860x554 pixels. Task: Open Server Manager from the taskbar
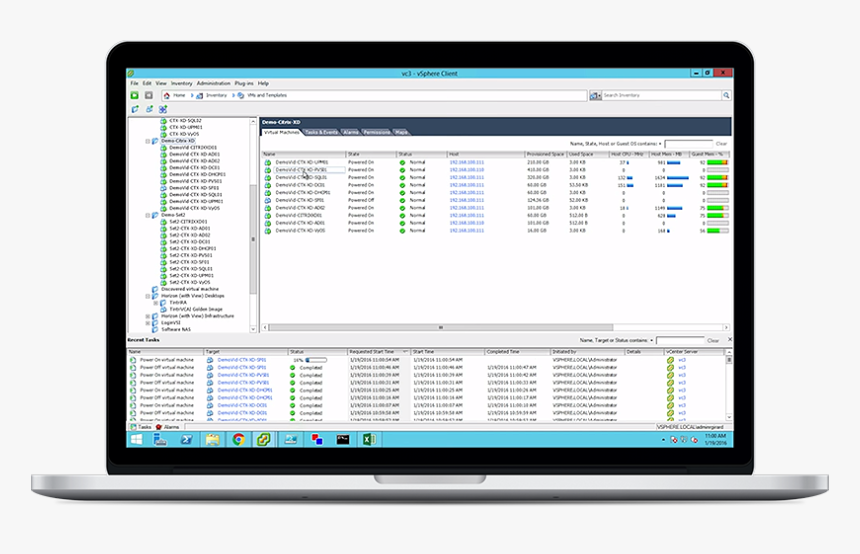(160, 439)
